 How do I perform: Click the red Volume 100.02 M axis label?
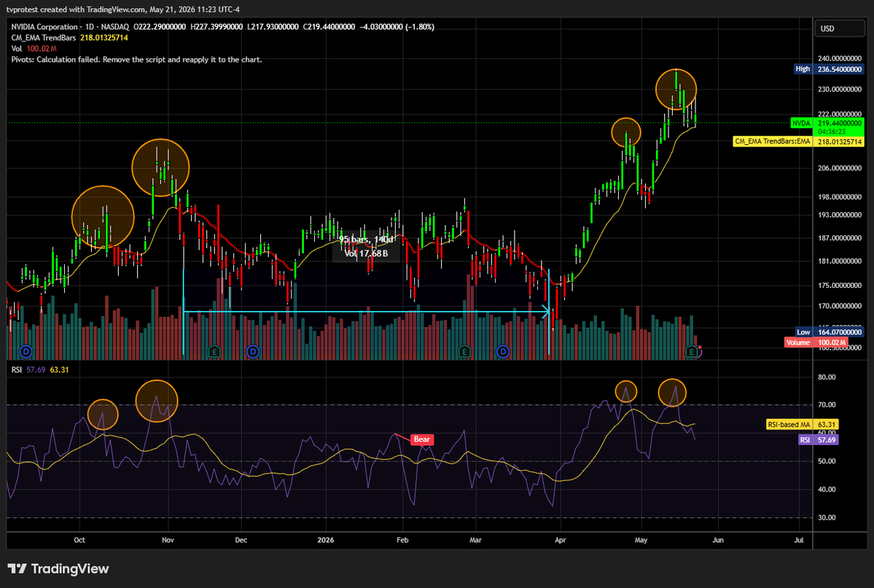click(816, 342)
